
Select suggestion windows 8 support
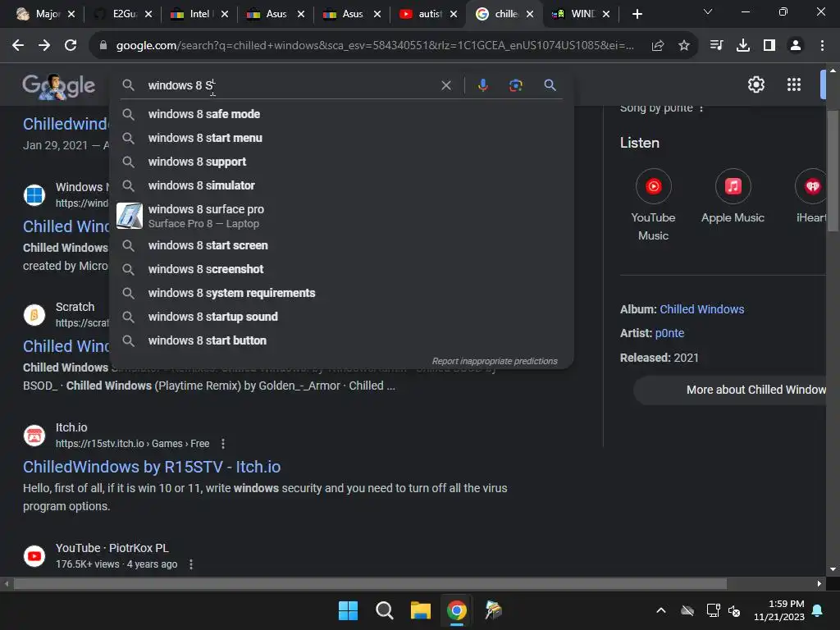[341, 162]
